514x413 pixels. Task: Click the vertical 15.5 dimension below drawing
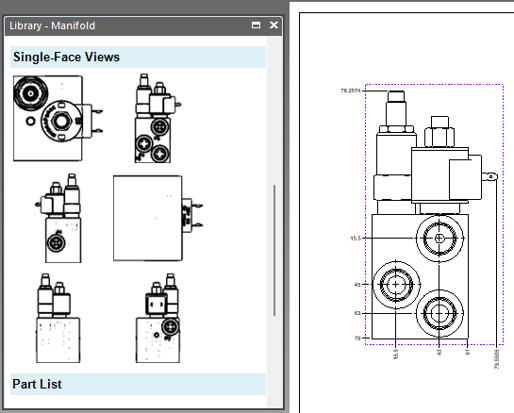pyautogui.click(x=396, y=354)
